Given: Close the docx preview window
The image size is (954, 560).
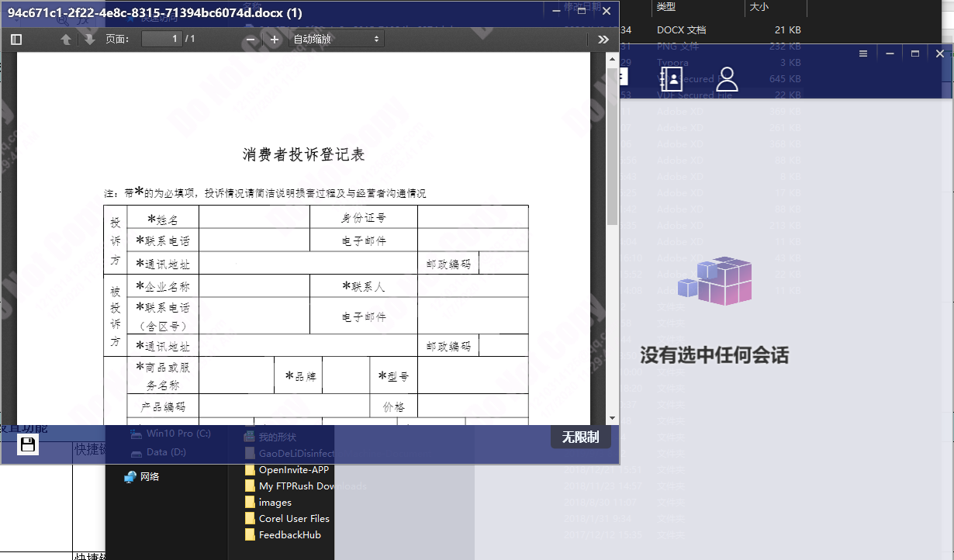Looking at the screenshot, I should click(607, 11).
